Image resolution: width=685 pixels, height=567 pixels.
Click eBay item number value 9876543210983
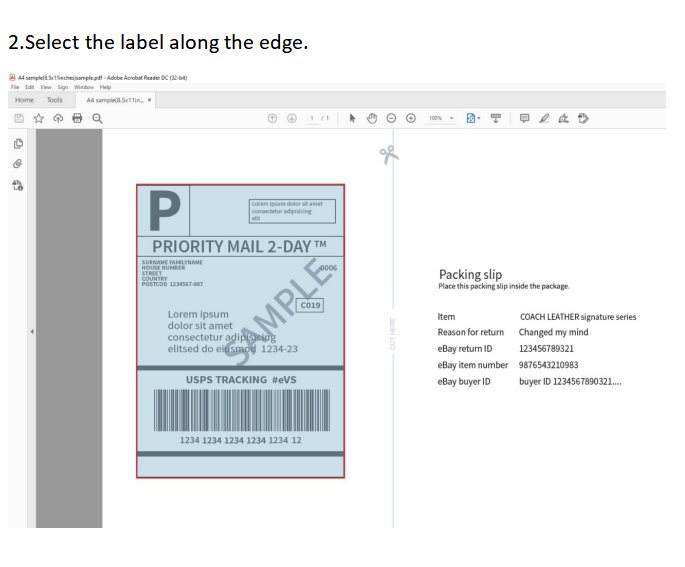coord(548,365)
